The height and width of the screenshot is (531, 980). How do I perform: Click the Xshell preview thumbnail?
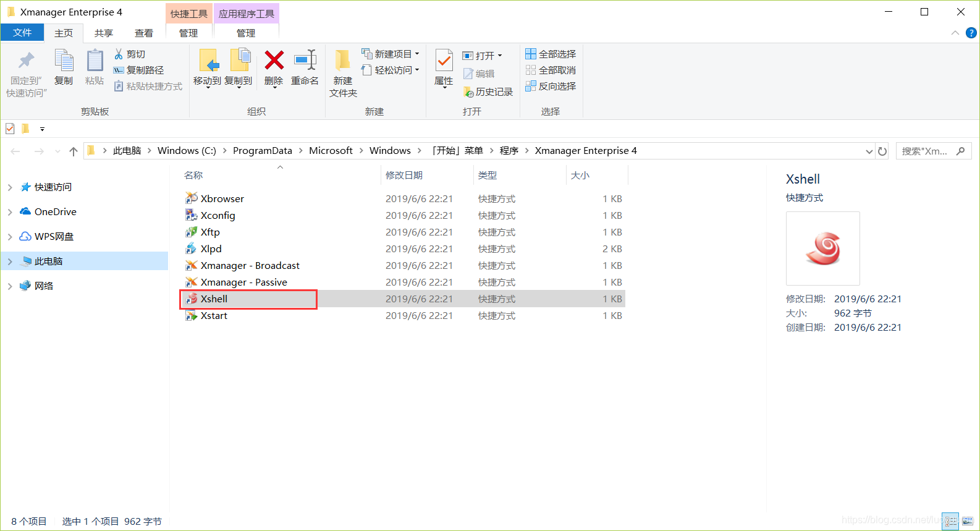823,249
